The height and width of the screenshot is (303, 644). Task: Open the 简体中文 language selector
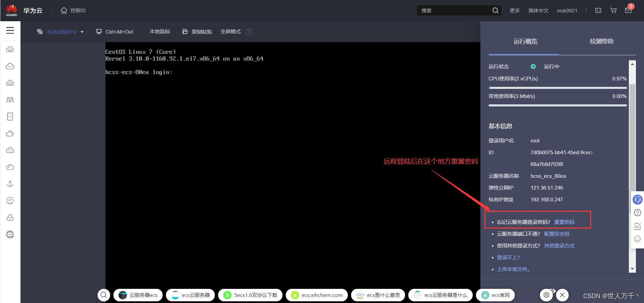[x=538, y=10]
